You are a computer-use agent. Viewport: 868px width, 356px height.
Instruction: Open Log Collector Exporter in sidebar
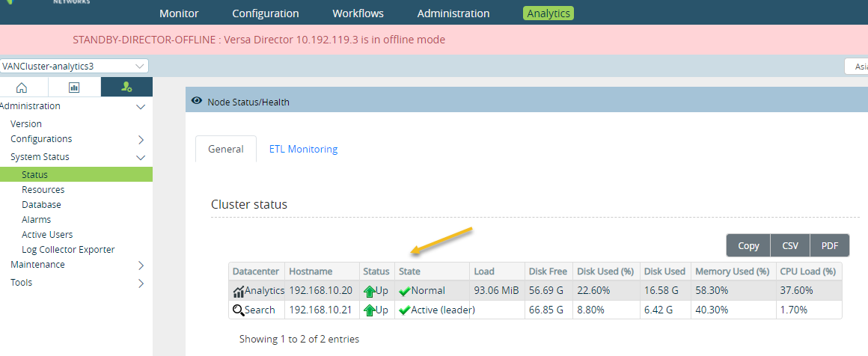coord(68,249)
